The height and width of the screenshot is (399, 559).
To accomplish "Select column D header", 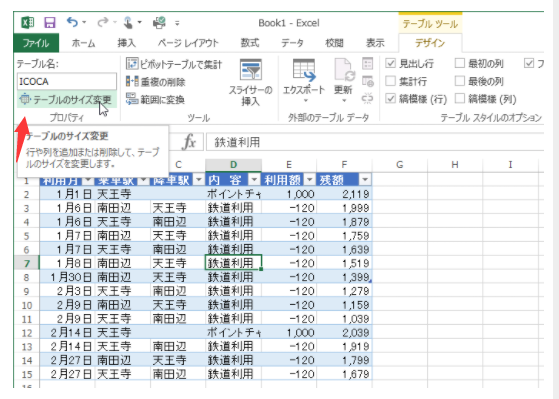I will coord(234,164).
